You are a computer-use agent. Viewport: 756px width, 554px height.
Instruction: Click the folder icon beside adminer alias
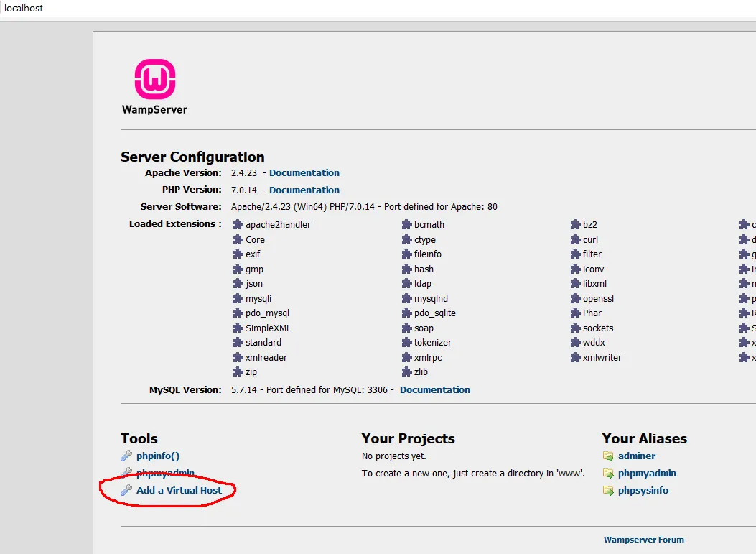pyautogui.click(x=609, y=456)
